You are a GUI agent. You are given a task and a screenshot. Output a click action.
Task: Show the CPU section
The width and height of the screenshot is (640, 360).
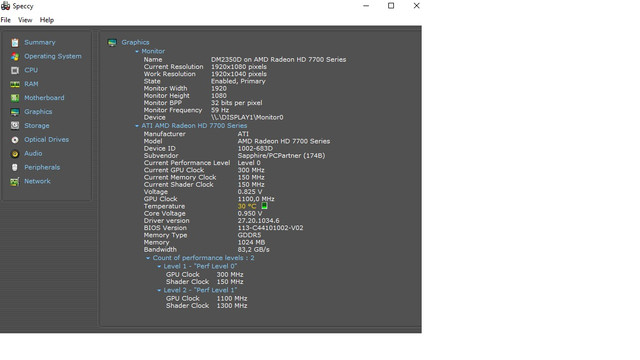pos(31,70)
